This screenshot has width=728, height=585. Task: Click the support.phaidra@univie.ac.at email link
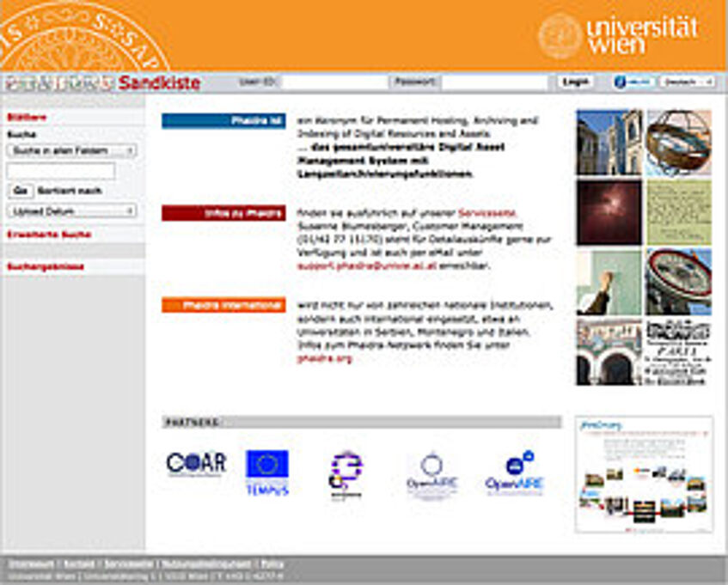click(x=367, y=265)
